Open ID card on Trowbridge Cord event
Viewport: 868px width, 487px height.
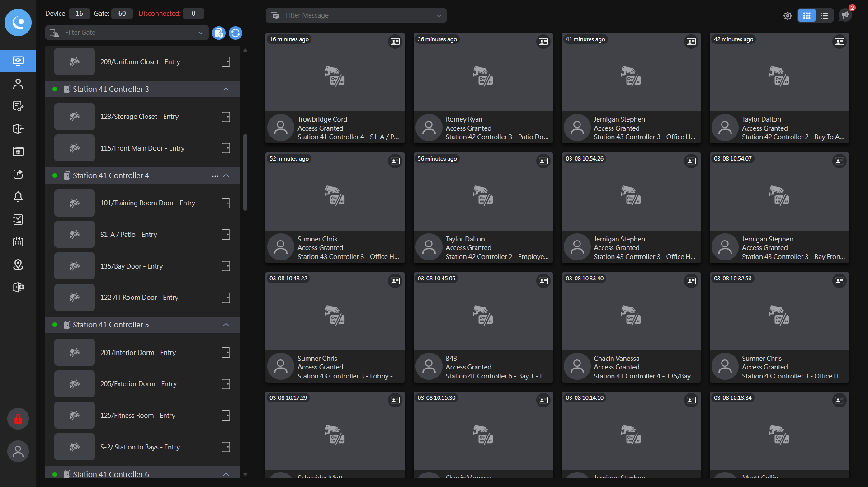click(x=395, y=42)
